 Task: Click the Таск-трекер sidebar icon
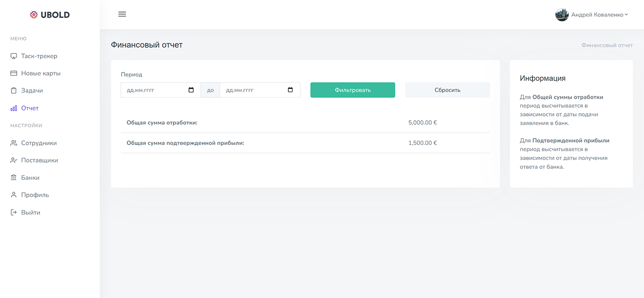14,56
